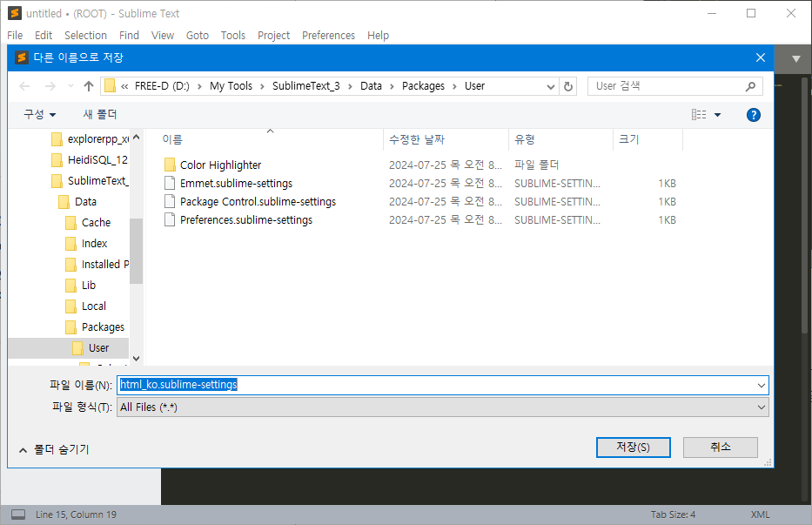Viewport: 812px width, 525px height.
Task: Collapse folders with 폴더 숨기기
Action: (x=54, y=450)
